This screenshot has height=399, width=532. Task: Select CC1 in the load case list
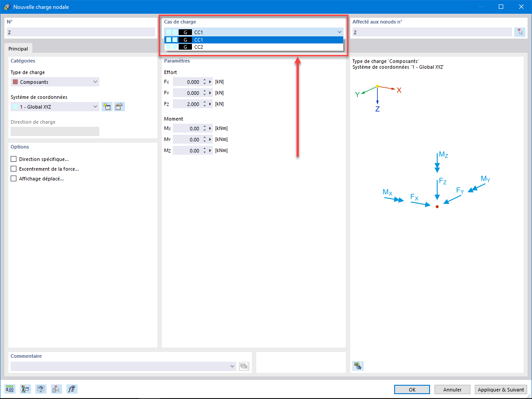254,39
